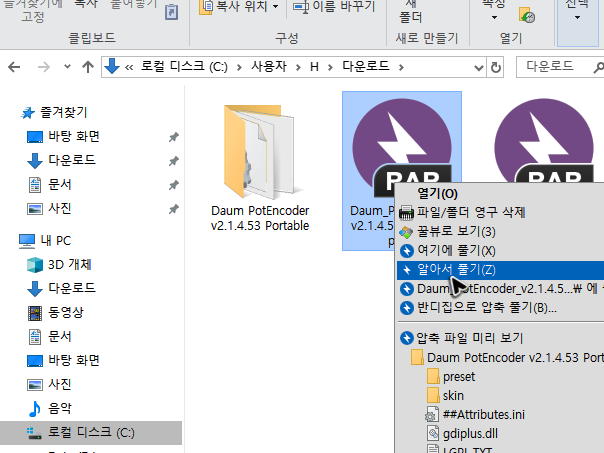Click Bandizip icon beside 압축 파일 미리 보기
The height and width of the screenshot is (453, 604).
click(407, 338)
